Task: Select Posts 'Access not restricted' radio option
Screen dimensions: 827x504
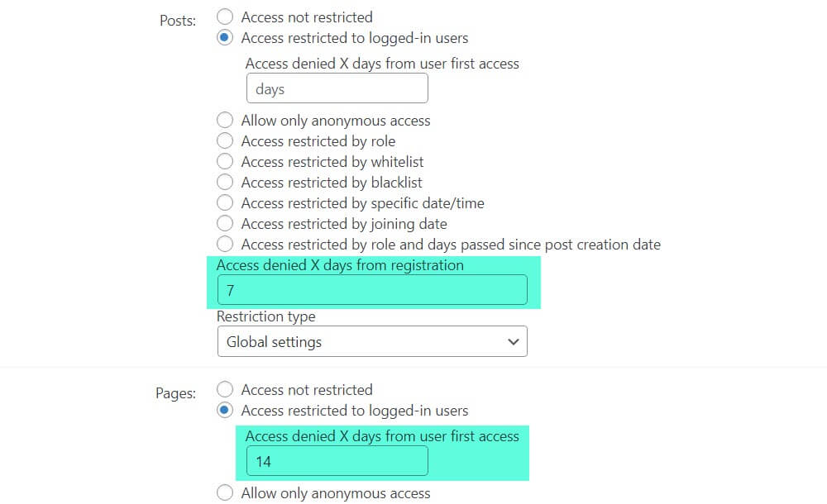Action: tap(225, 17)
